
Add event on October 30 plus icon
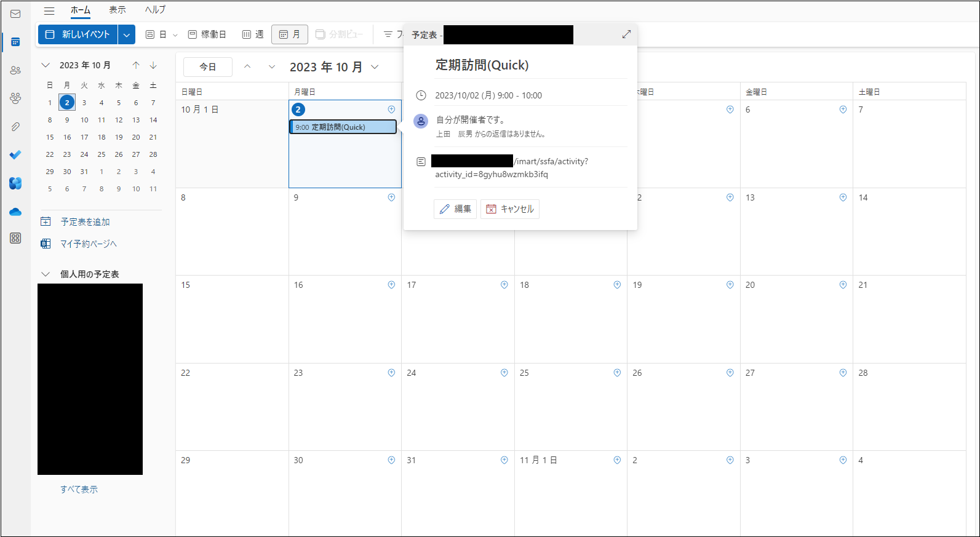[391, 460]
